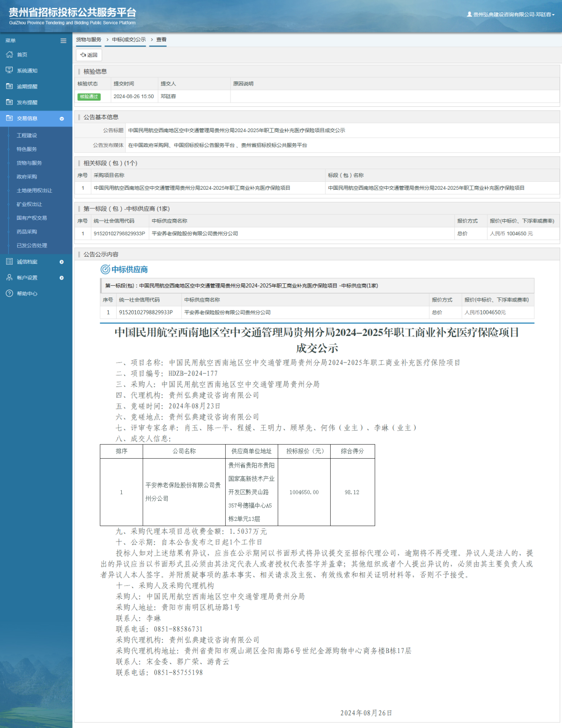Click the platform title 贵州省招标投标公共服务平台

coord(73,12)
